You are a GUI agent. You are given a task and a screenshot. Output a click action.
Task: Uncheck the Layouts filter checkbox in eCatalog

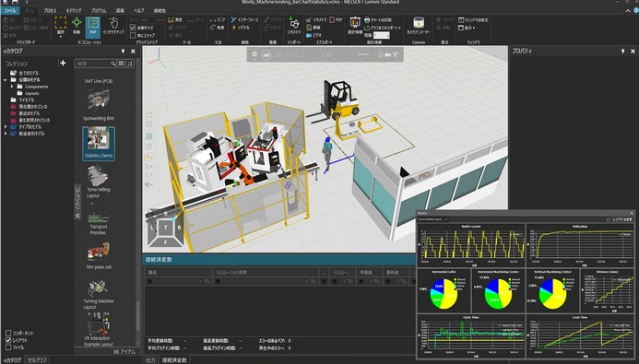click(x=8, y=340)
